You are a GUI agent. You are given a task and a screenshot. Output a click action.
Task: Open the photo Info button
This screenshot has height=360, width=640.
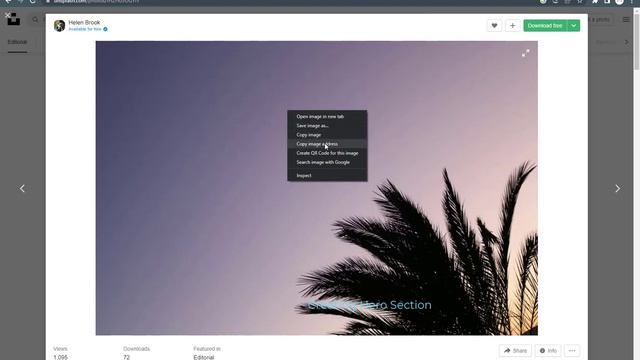tap(548, 351)
